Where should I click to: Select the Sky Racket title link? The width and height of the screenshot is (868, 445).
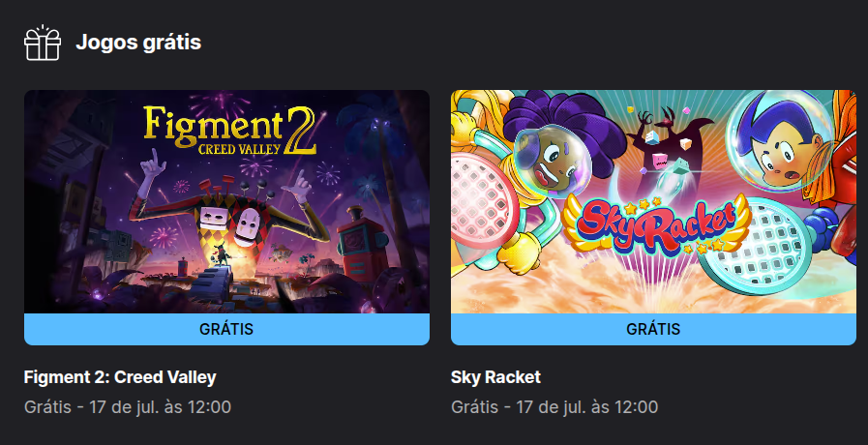click(x=496, y=377)
